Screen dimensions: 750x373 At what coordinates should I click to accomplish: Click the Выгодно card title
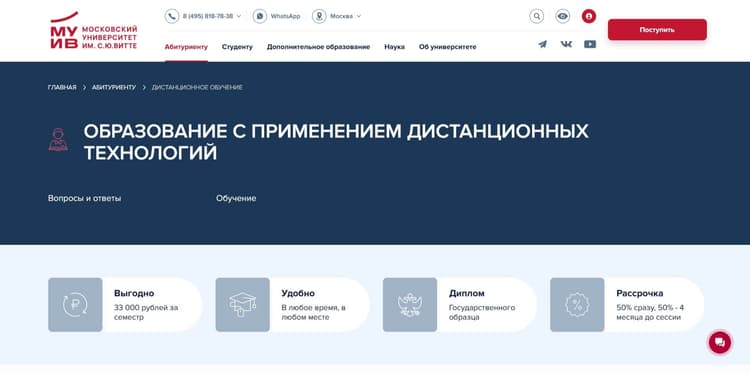point(134,294)
